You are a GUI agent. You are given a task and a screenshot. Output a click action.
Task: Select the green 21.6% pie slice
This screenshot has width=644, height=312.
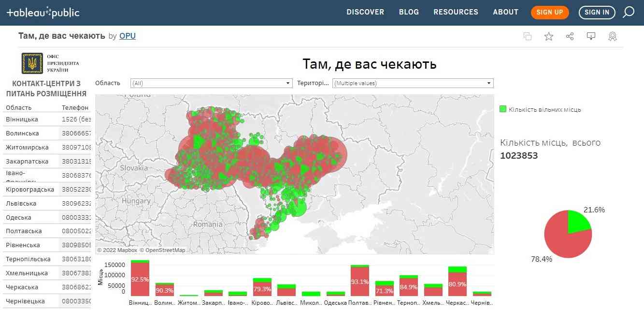click(578, 222)
